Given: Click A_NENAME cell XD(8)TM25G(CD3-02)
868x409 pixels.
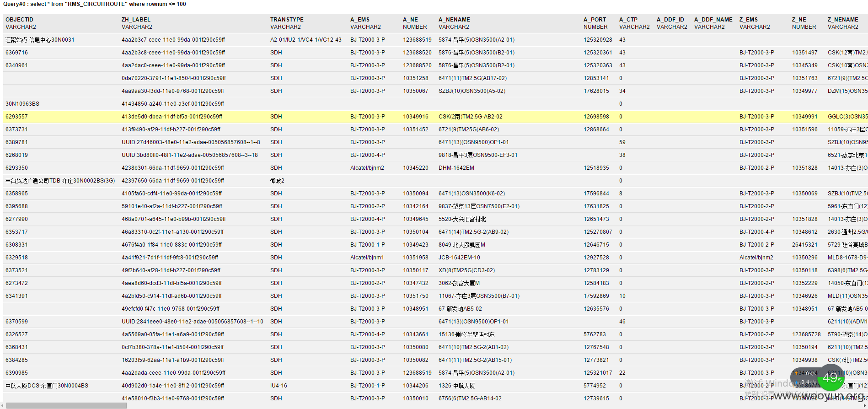Looking at the screenshot, I should pos(466,270).
